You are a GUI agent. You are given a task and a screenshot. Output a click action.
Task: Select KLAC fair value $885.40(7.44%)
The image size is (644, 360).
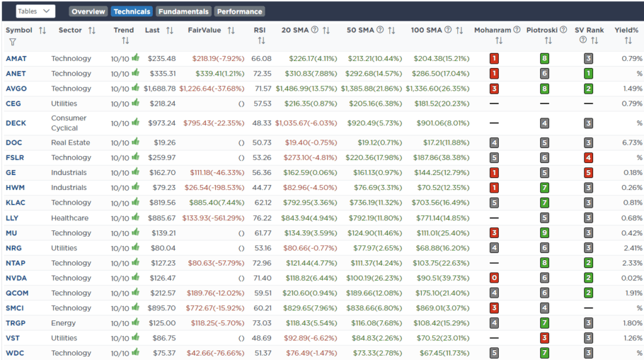216,203
